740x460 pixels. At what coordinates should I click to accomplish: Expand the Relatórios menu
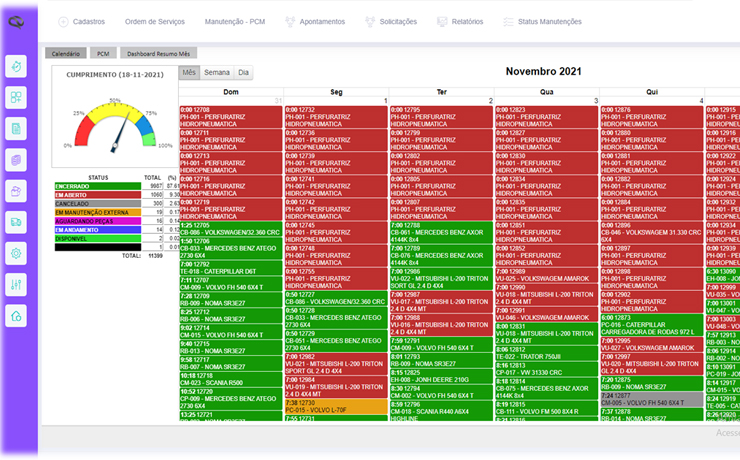466,21
